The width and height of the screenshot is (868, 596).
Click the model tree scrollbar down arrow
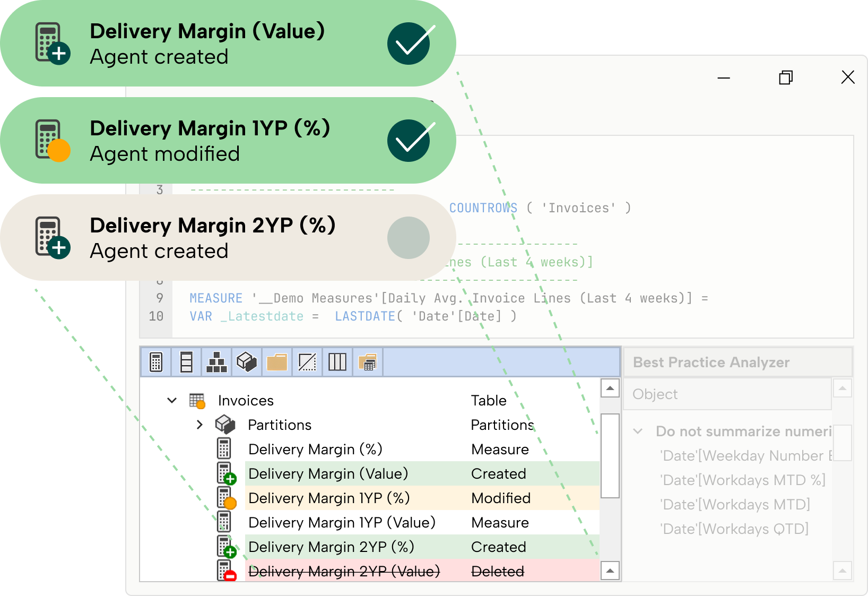[610, 571]
